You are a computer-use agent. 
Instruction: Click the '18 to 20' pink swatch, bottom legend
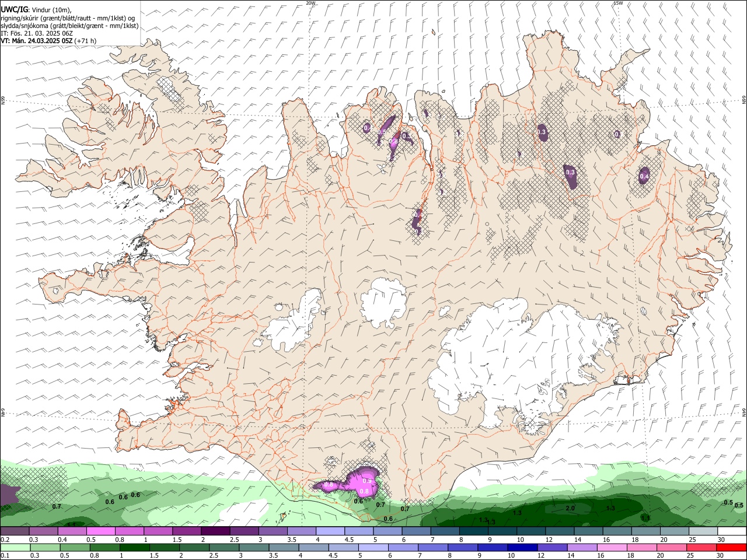642,547
